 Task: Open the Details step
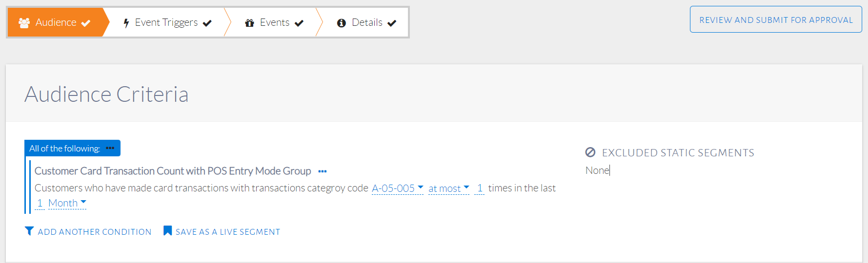[367, 22]
